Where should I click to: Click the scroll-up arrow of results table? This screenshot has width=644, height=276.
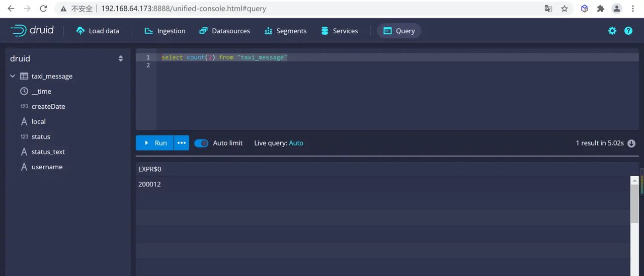634,179
